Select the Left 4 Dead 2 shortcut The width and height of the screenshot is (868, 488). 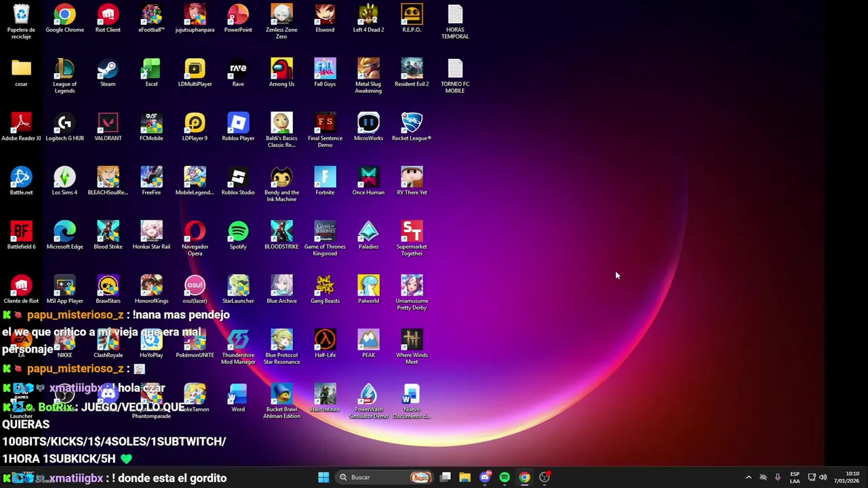tap(368, 18)
